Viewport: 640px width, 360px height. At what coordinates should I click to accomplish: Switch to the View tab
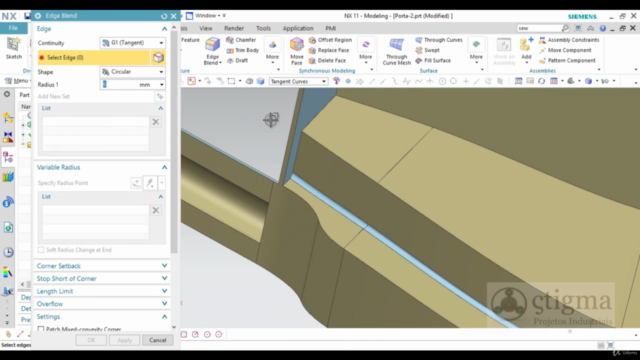[x=206, y=28]
